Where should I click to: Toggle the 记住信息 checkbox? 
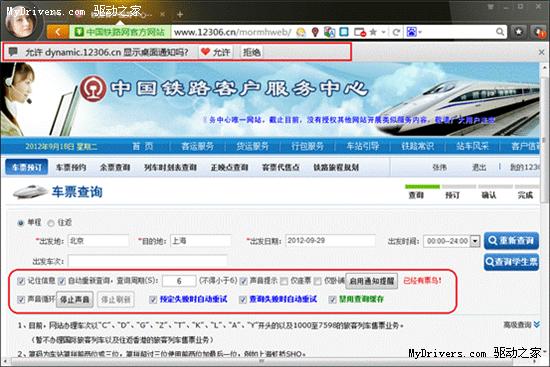pyautogui.click(x=21, y=281)
